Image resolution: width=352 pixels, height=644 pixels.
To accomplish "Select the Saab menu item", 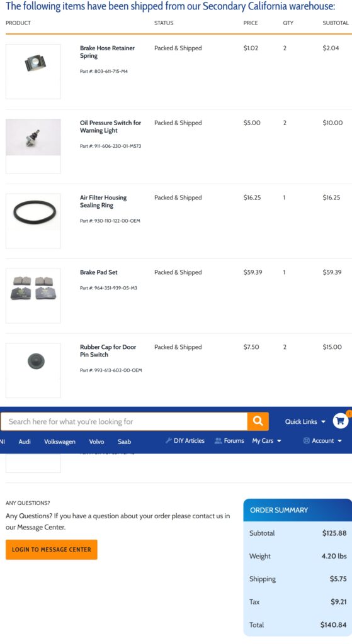I will [x=124, y=441].
